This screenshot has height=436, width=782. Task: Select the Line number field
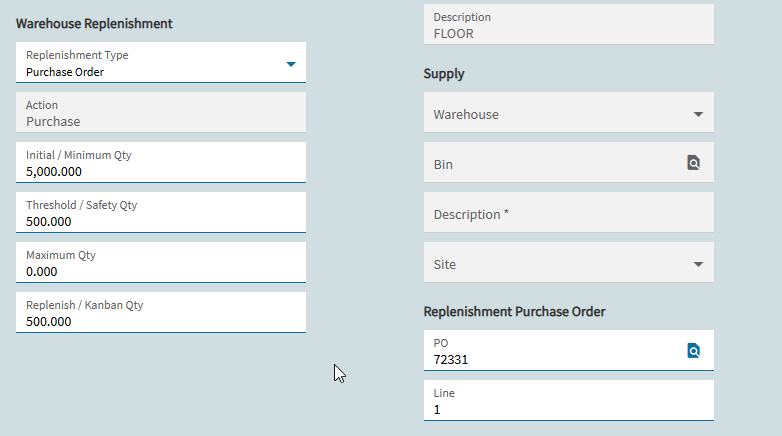569,401
